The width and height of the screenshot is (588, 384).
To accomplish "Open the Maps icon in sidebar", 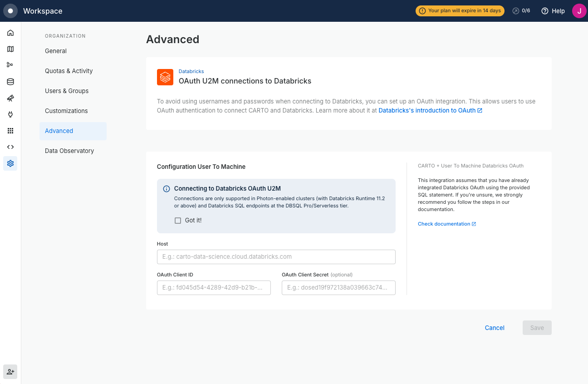I will (10, 49).
